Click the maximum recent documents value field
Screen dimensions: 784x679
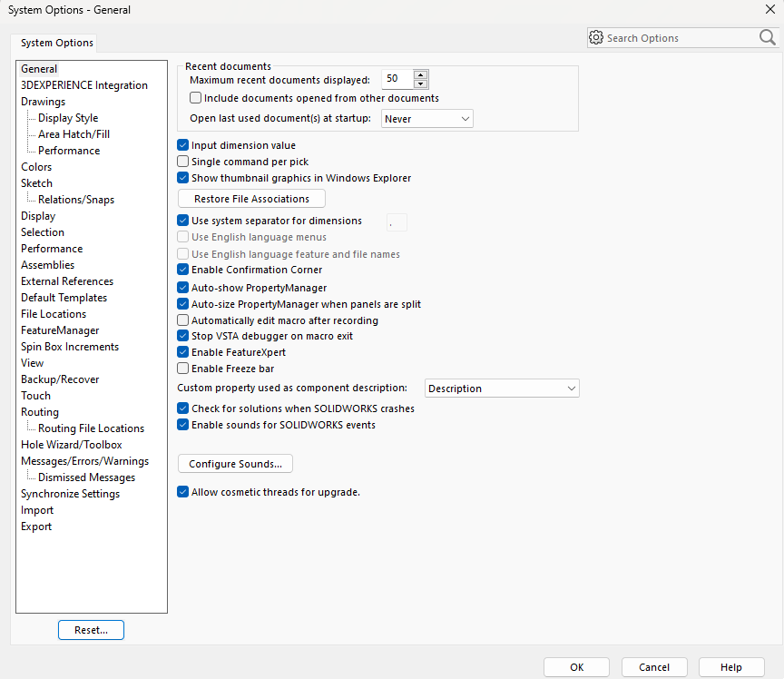pos(397,79)
